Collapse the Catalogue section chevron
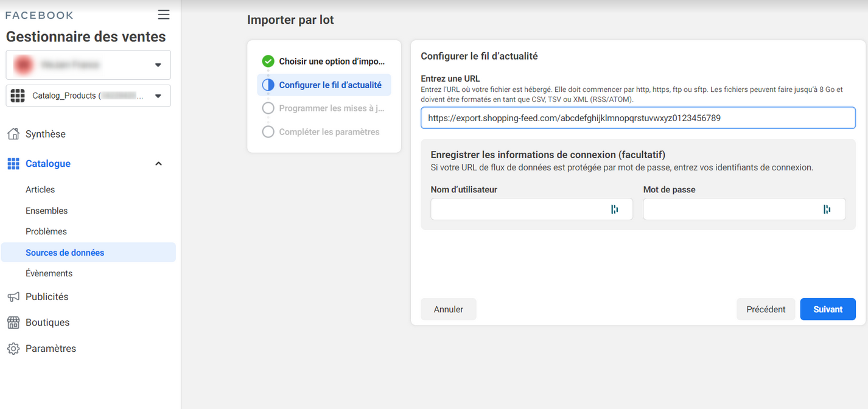 point(159,164)
